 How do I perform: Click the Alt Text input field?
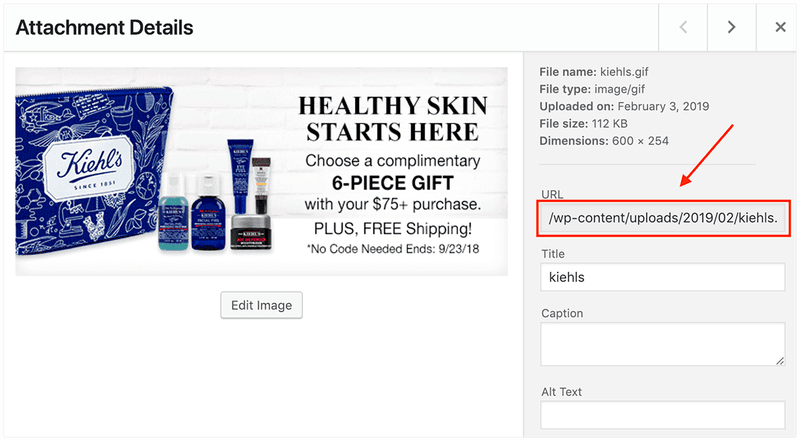[x=663, y=414]
